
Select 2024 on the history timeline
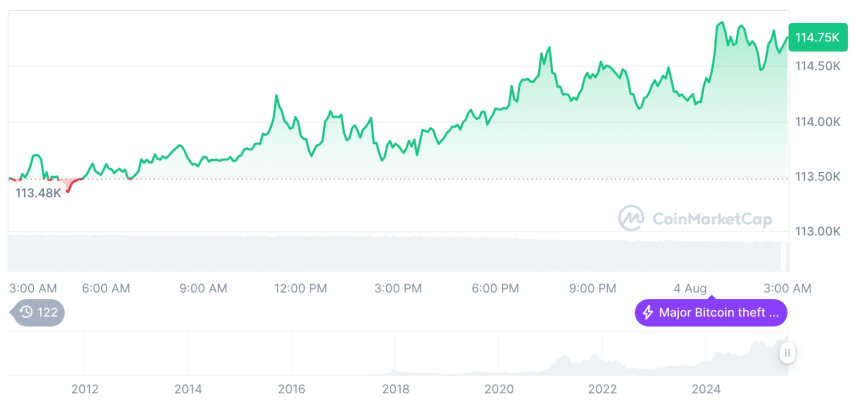click(x=706, y=388)
